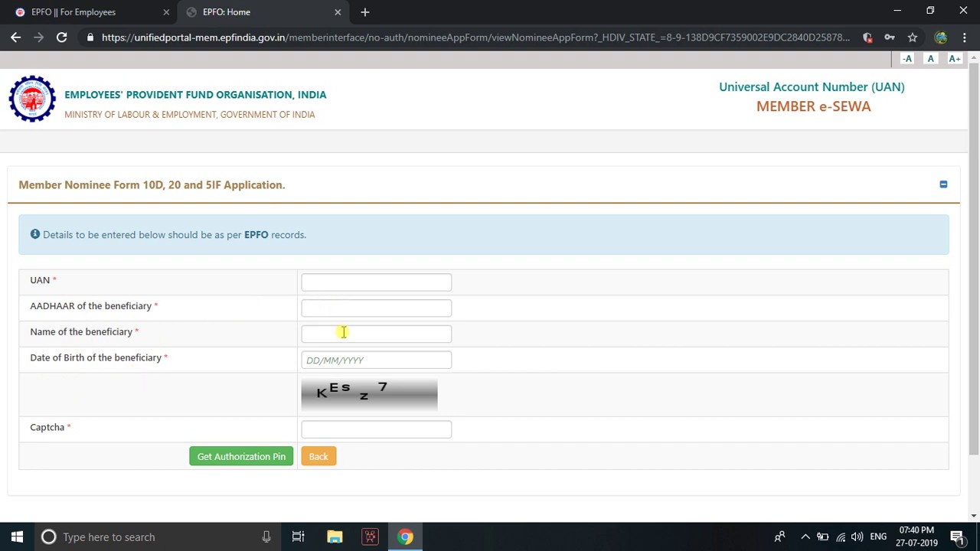The image size is (980, 551).
Task: Click the orange Back button
Action: 318,456
